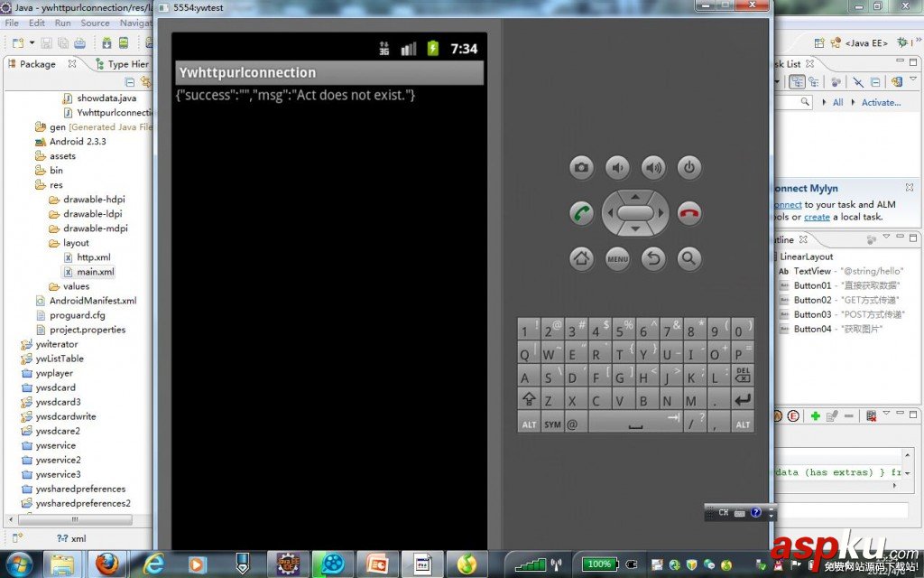The height and width of the screenshot is (578, 924).
Task: Click the create link in Connect Mylyn
Action: (x=817, y=217)
